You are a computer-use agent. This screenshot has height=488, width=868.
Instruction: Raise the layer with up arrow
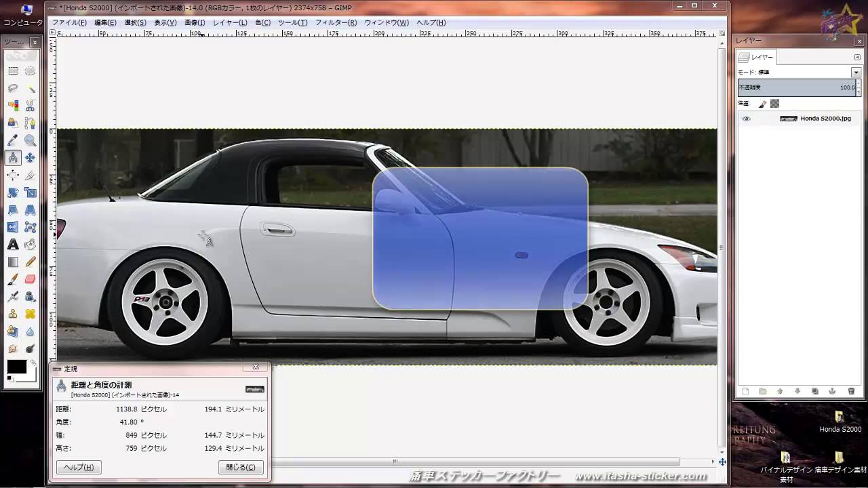781,391
